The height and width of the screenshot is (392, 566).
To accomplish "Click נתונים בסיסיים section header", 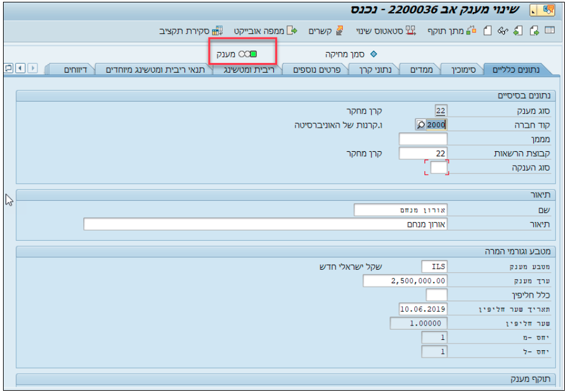I will [285, 96].
